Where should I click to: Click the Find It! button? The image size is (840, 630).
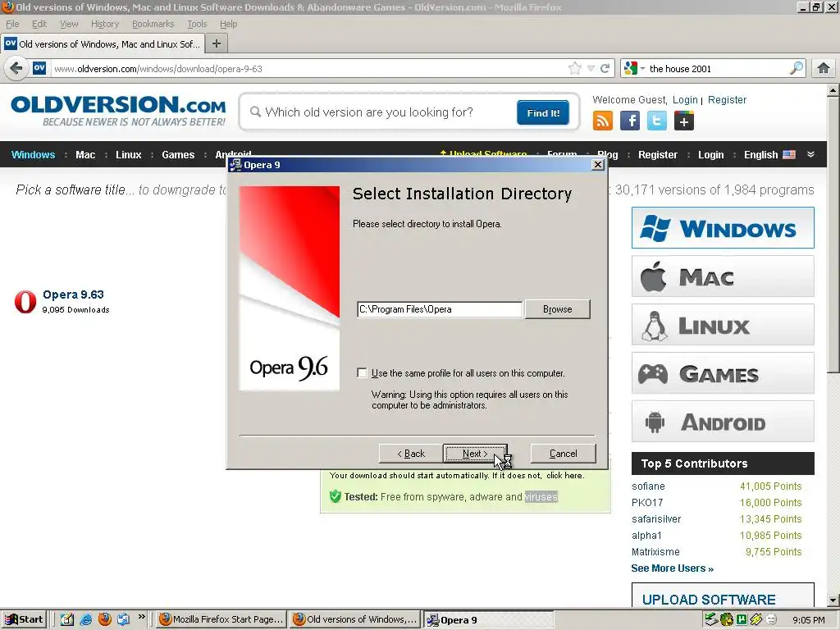[543, 112]
